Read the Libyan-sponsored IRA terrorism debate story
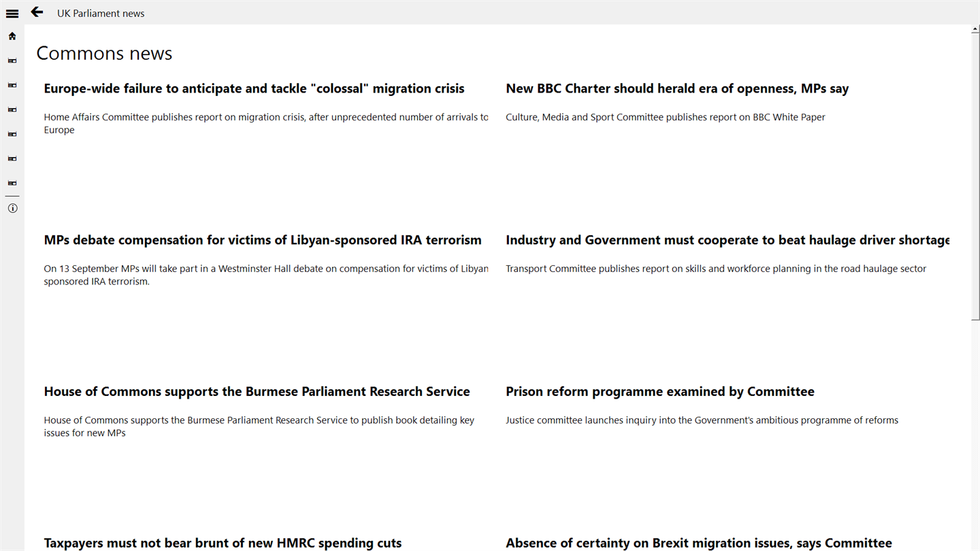Screen dimensions: 980x551 tap(262, 240)
